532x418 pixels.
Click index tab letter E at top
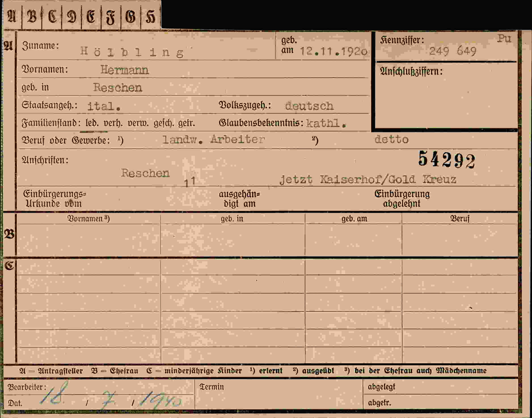91,17
